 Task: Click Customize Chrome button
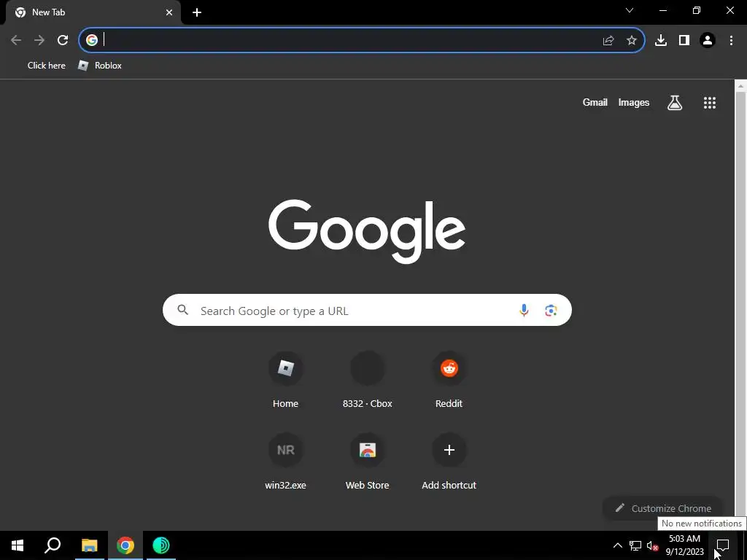click(663, 508)
